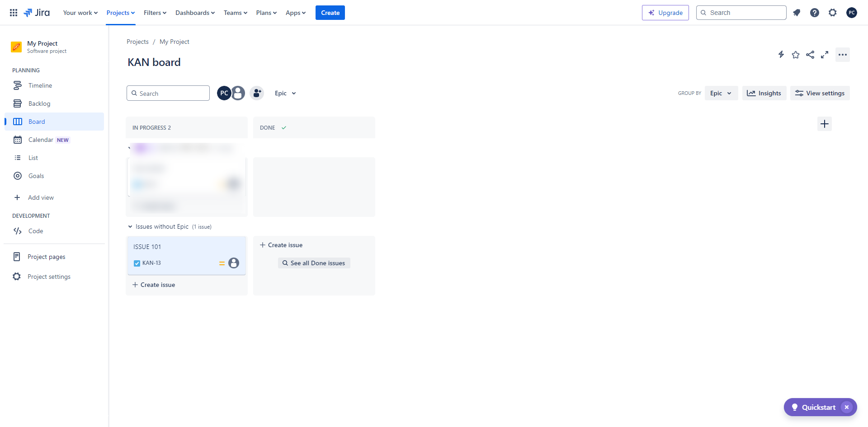Add a new column with plus icon
868x427 pixels.
tap(825, 124)
